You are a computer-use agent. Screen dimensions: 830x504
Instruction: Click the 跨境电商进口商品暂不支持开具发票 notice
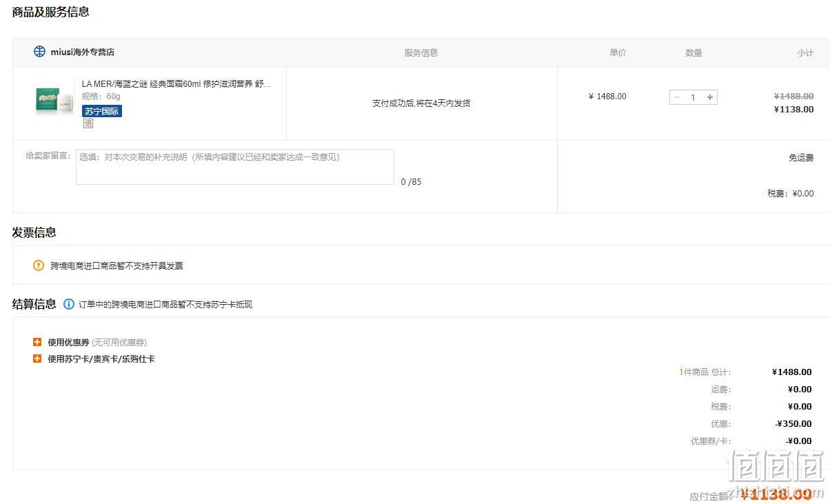(x=117, y=266)
